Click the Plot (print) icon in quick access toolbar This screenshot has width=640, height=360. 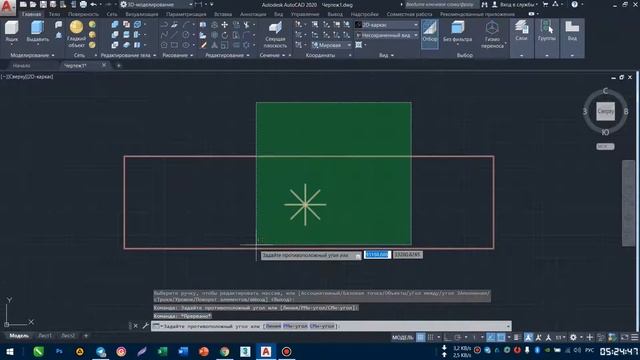click(x=83, y=4)
